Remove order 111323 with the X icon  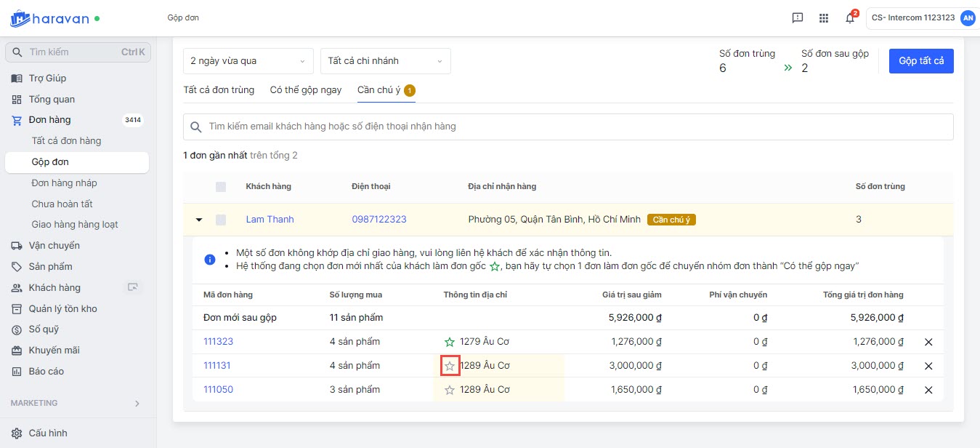point(928,342)
